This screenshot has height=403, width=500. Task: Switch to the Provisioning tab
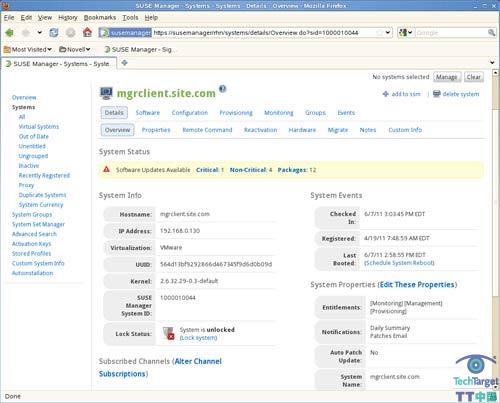pos(236,113)
